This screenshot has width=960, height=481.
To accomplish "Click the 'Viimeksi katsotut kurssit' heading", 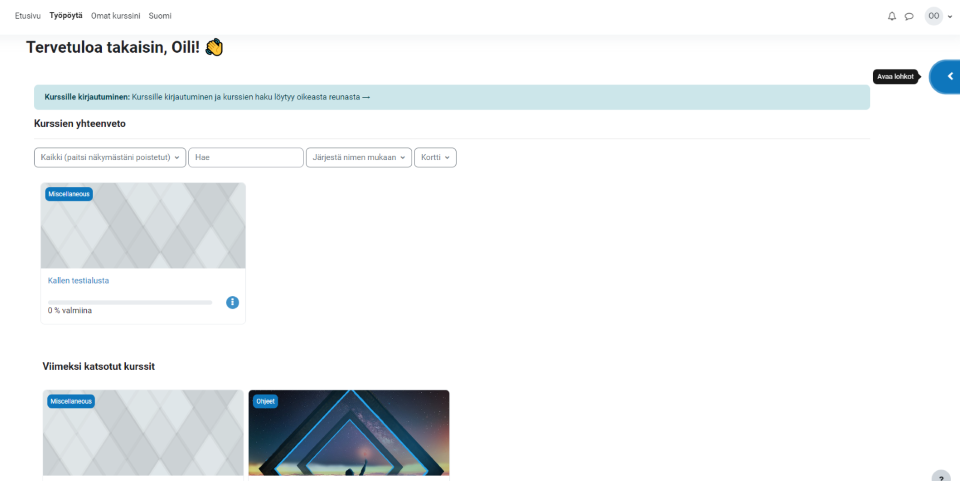I will (99, 367).
